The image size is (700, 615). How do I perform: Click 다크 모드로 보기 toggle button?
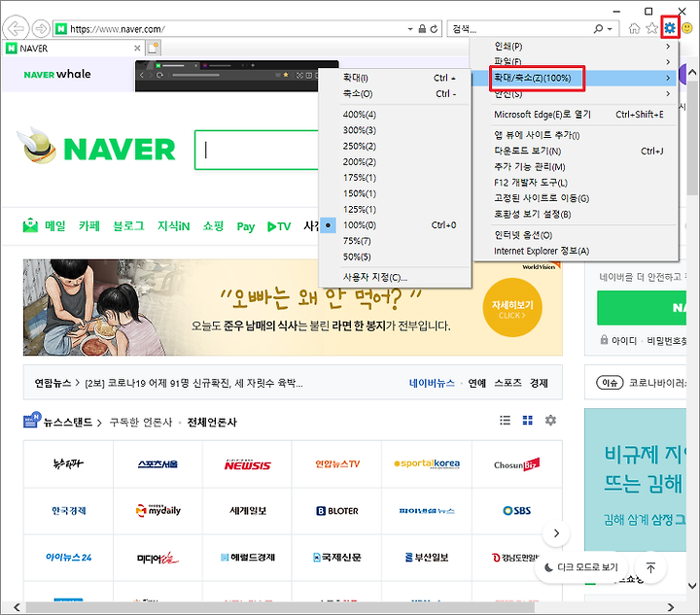581,567
